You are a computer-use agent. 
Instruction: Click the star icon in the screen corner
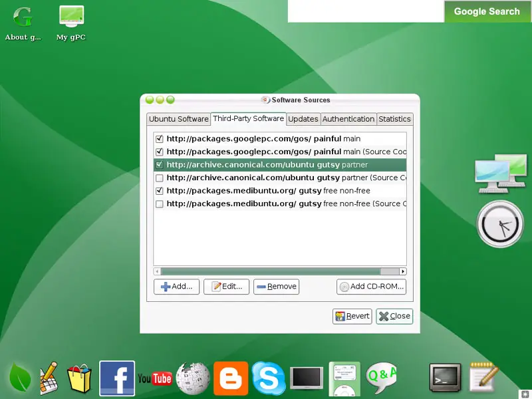(525, 394)
